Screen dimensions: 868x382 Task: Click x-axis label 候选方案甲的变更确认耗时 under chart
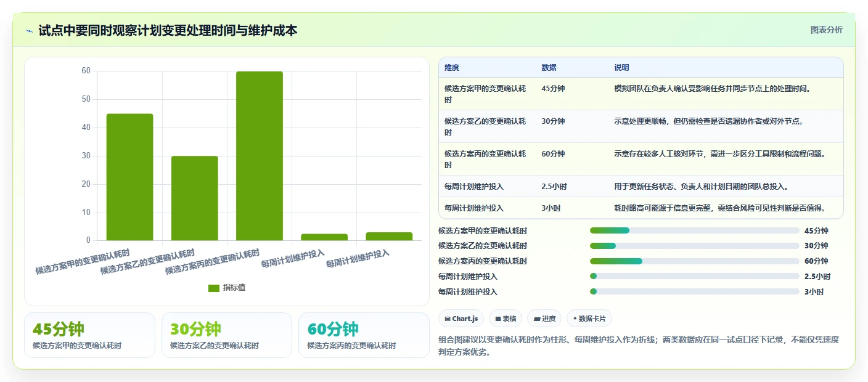(83, 262)
